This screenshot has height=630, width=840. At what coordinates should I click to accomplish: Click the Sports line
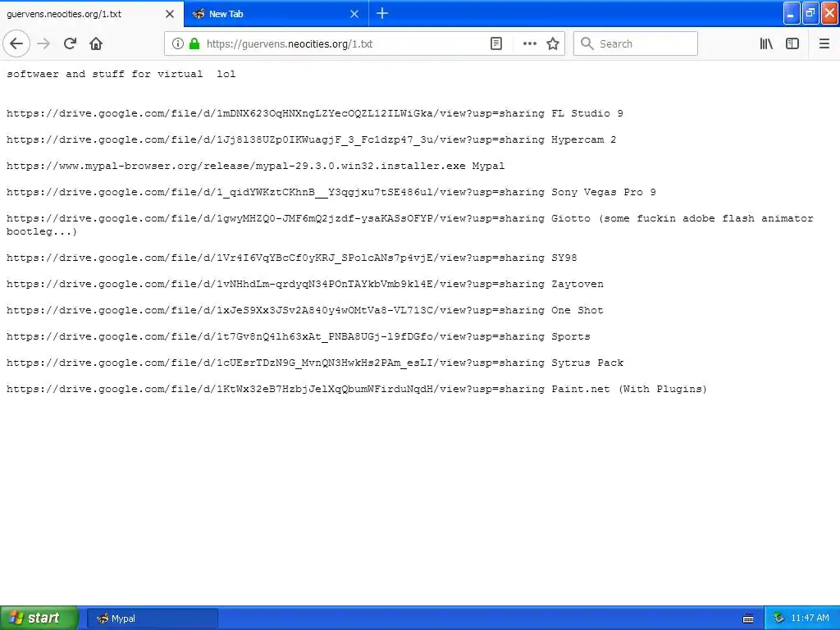[x=299, y=336]
